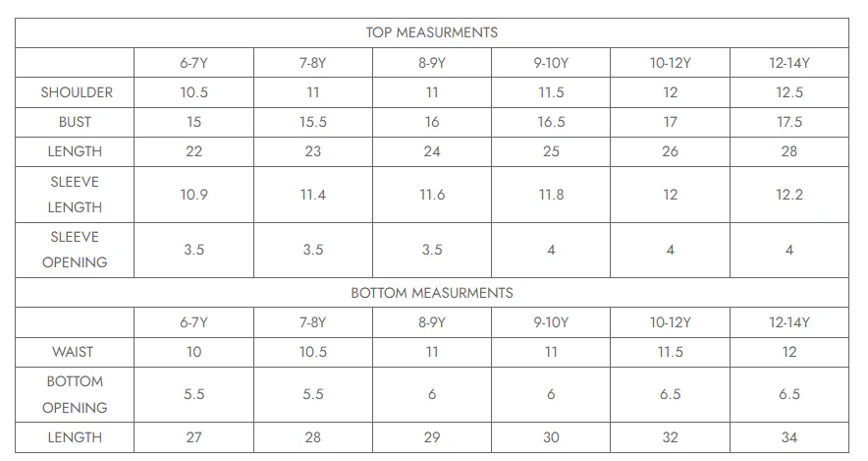The image size is (868, 461).
Task: Click the 6-7Y column header in bottom table
Action: 193,322
